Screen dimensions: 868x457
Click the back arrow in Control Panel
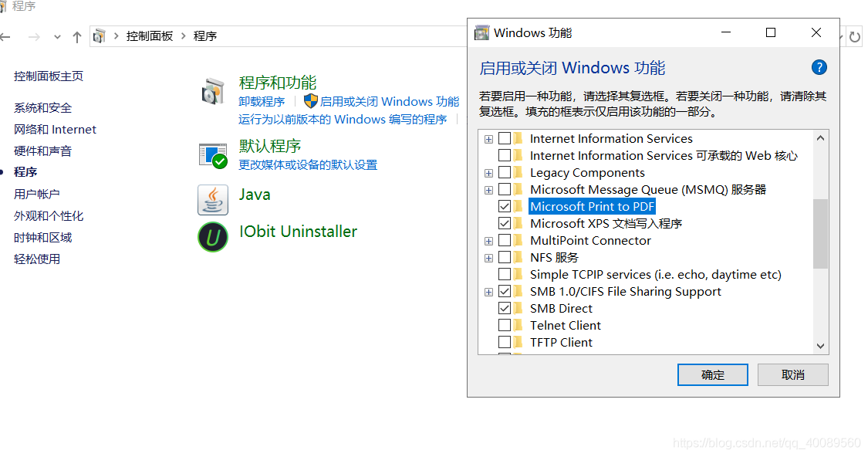pyautogui.click(x=5, y=37)
